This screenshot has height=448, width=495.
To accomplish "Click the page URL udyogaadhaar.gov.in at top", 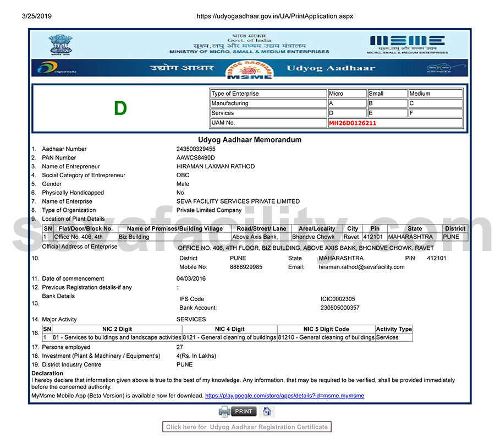I will [274, 16].
